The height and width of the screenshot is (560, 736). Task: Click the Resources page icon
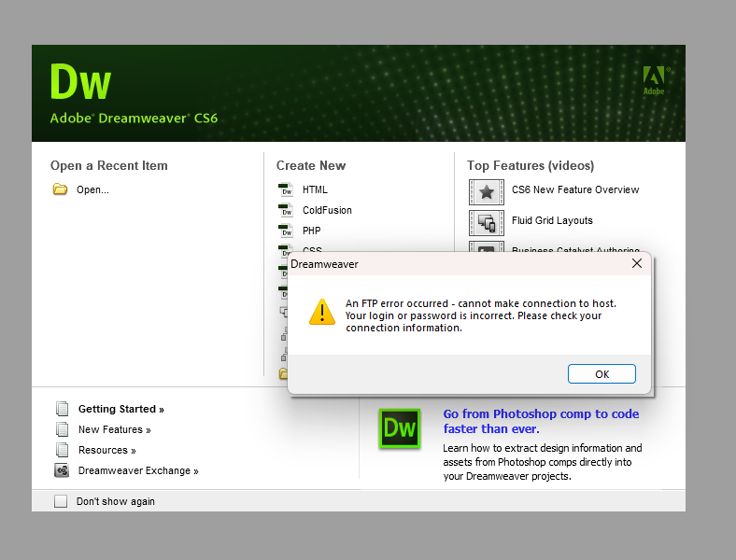tap(62, 450)
